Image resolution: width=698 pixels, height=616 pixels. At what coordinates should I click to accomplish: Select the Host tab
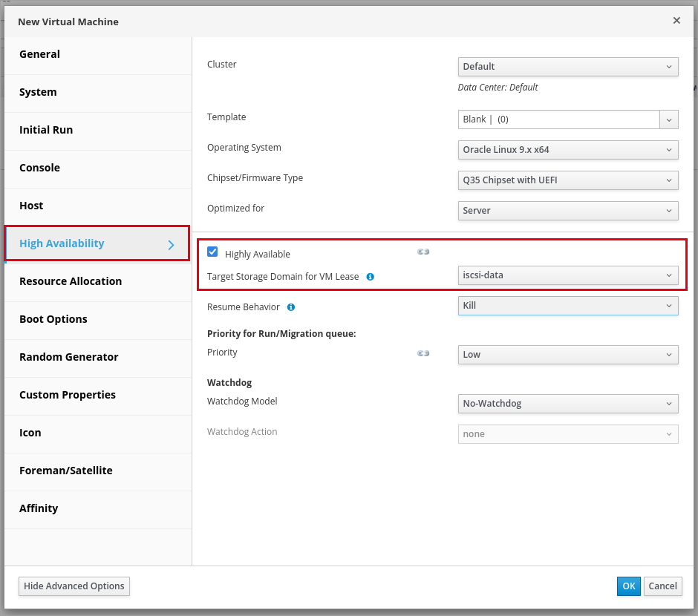(98, 206)
